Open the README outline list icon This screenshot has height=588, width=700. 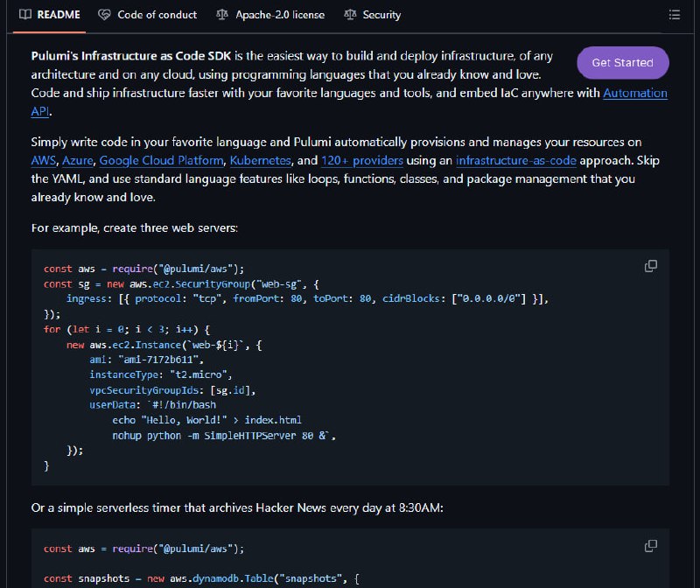click(x=675, y=15)
